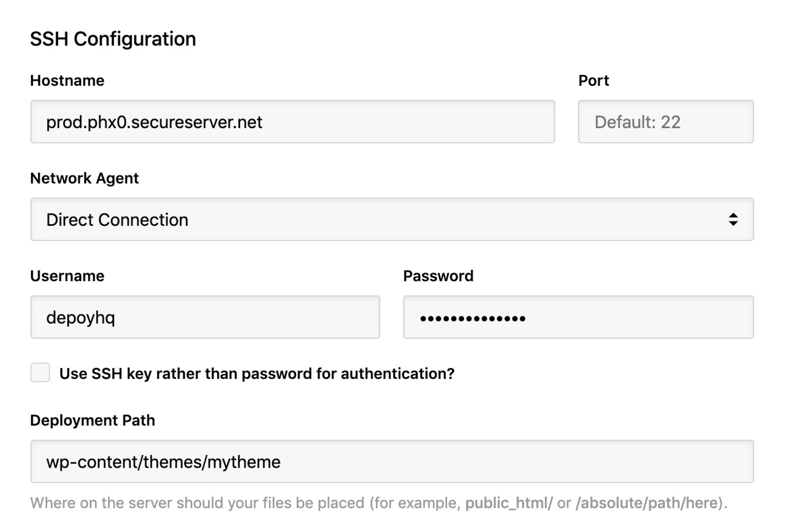Click the Password label
The height and width of the screenshot is (532, 791).
pos(438,276)
